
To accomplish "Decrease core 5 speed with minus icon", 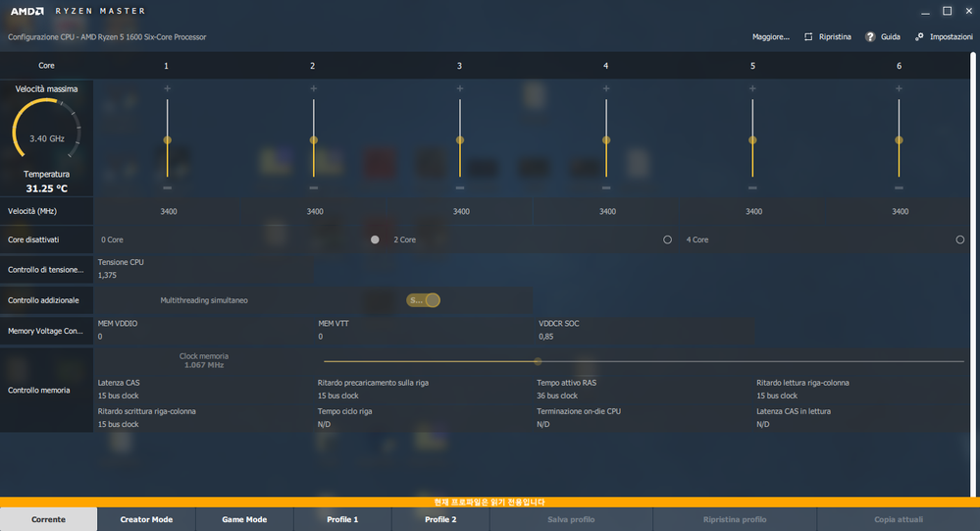I will click(751, 187).
